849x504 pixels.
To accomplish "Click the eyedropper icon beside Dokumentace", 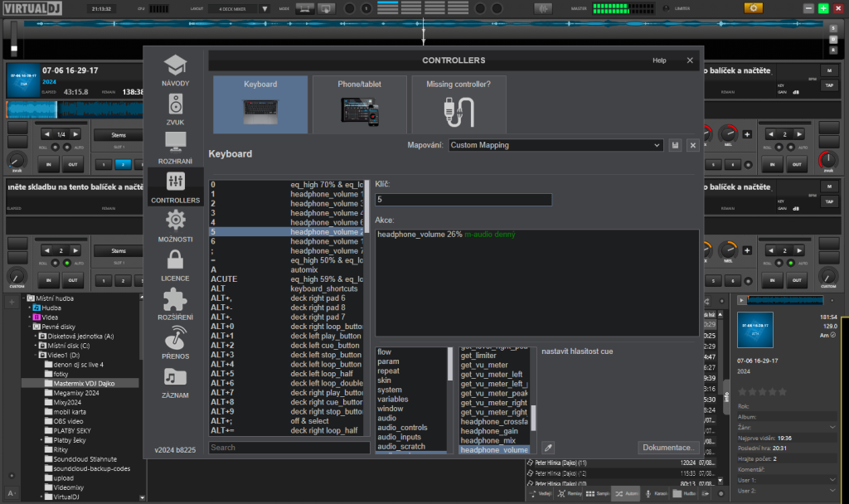I will coord(548,448).
